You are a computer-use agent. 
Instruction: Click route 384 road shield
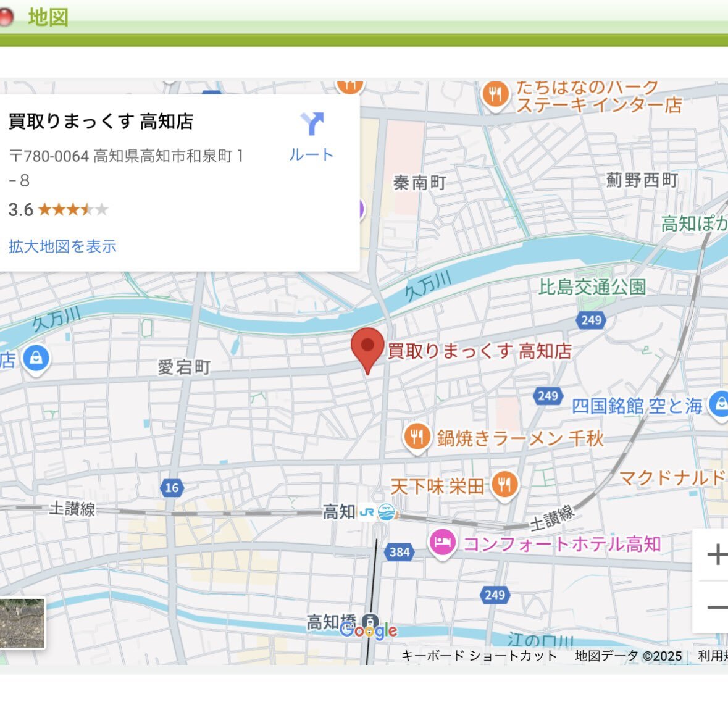tap(400, 552)
